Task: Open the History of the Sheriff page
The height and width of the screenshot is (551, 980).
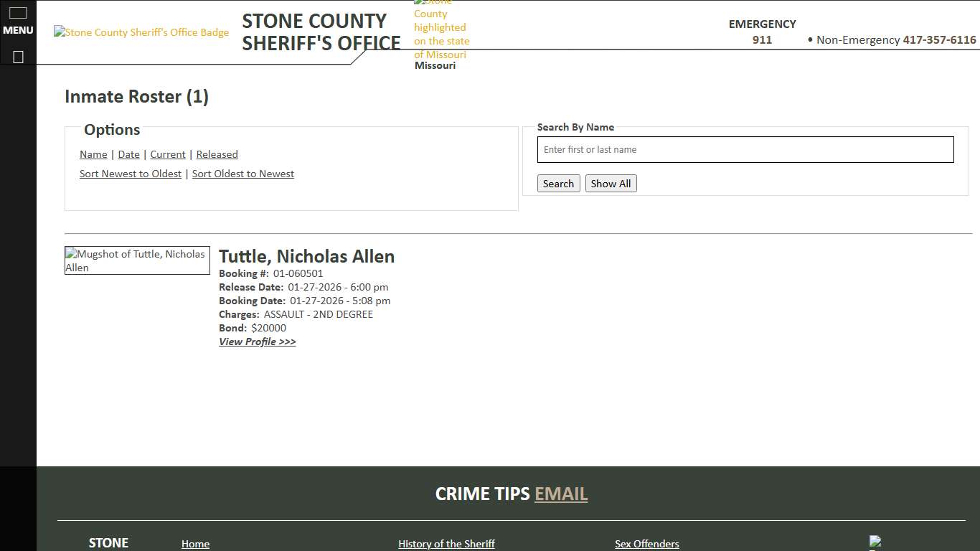Action: pos(446,544)
